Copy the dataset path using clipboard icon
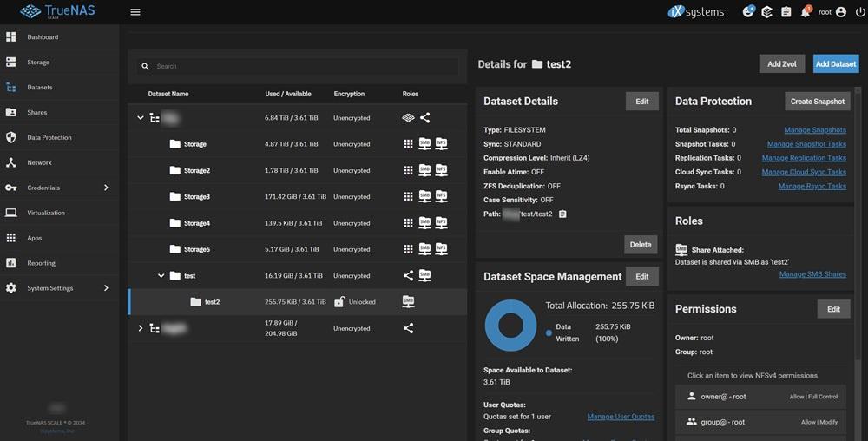Image resolution: width=868 pixels, height=441 pixels. click(x=562, y=214)
